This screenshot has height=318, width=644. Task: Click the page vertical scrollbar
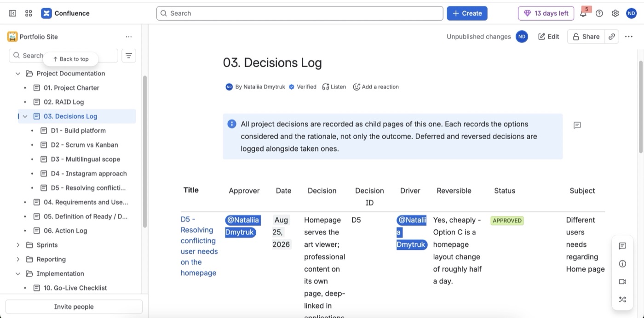pyautogui.click(x=641, y=107)
